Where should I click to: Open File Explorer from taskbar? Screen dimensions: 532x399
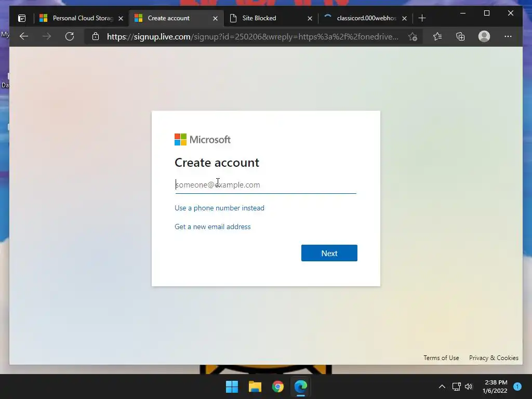pyautogui.click(x=255, y=387)
